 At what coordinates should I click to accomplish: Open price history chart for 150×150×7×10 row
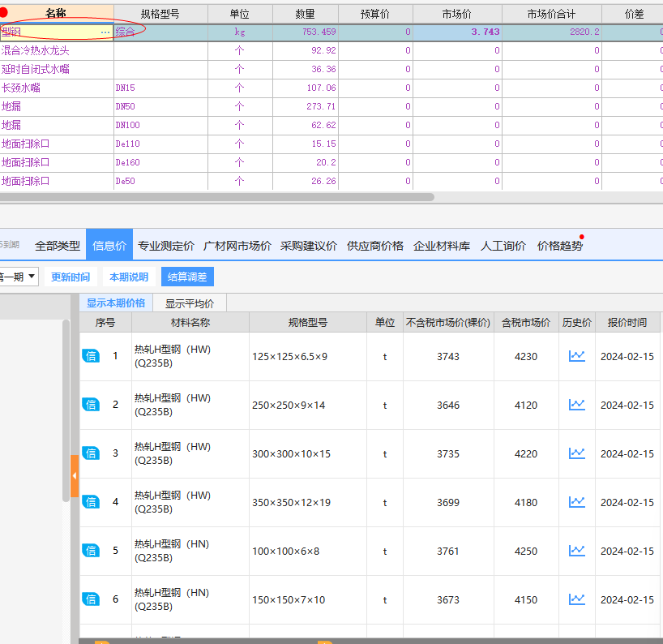577,599
